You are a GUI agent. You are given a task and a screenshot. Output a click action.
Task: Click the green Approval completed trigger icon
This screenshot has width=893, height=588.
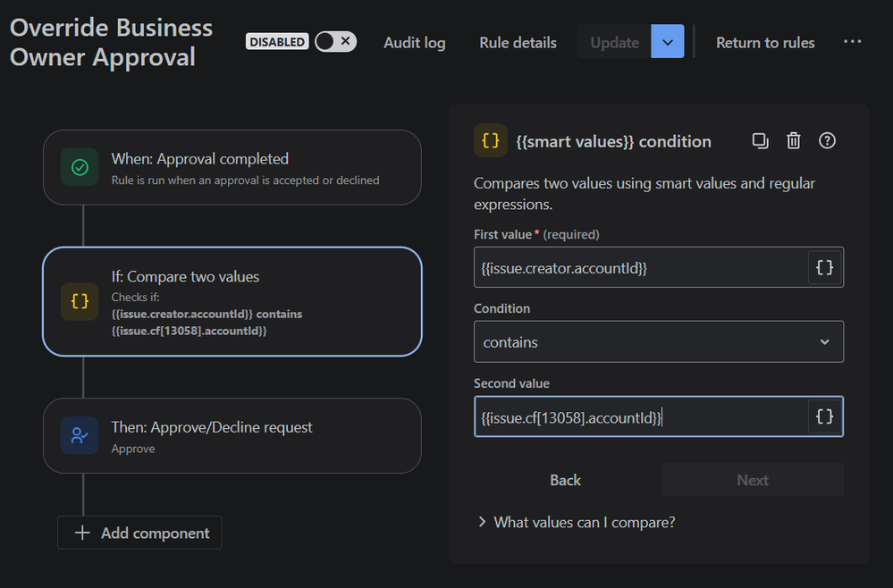(x=80, y=167)
